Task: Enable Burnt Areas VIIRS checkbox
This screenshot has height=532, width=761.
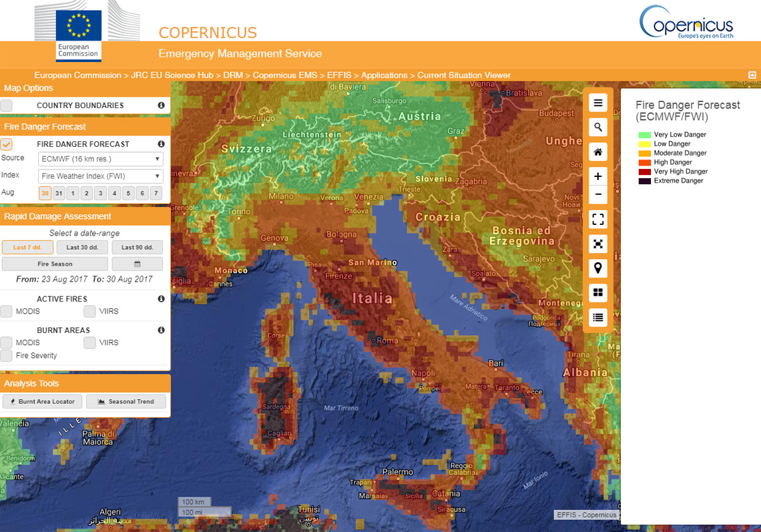Action: point(89,342)
